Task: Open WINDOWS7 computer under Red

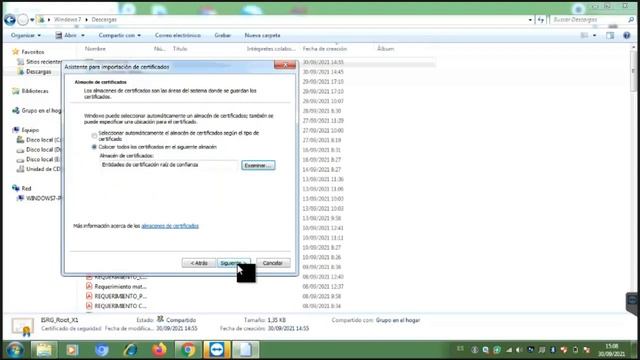Action: point(43,198)
